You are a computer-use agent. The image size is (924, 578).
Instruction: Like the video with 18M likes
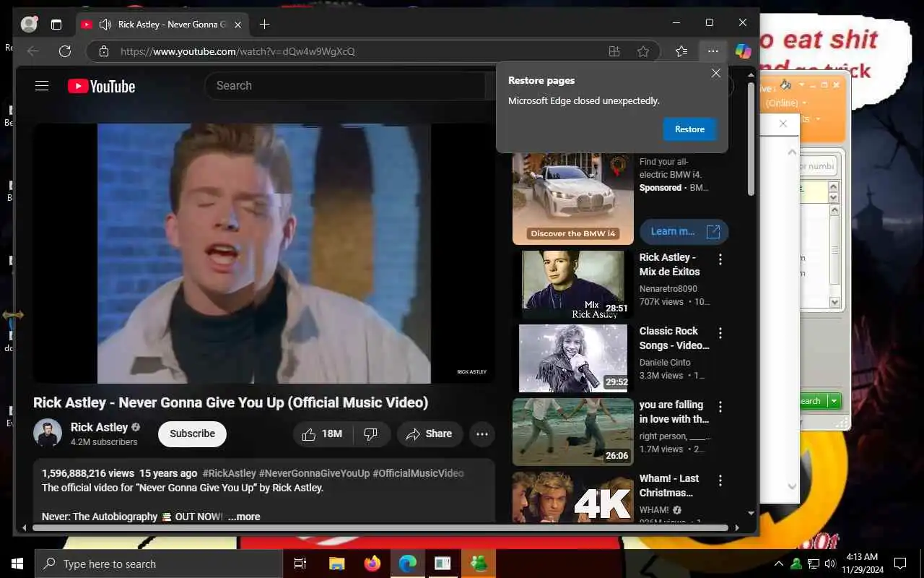(x=322, y=433)
